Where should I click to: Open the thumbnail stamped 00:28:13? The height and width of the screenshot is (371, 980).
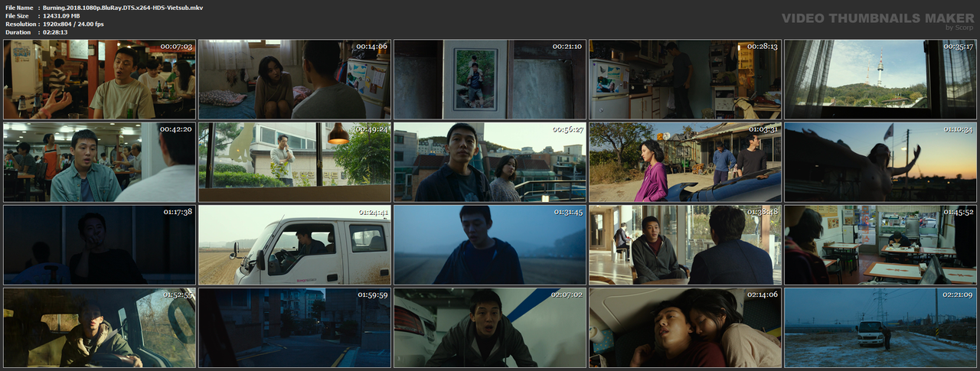685,80
